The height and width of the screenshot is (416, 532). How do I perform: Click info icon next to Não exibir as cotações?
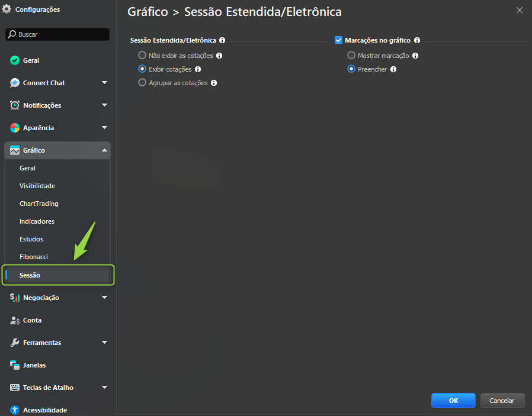(x=219, y=56)
